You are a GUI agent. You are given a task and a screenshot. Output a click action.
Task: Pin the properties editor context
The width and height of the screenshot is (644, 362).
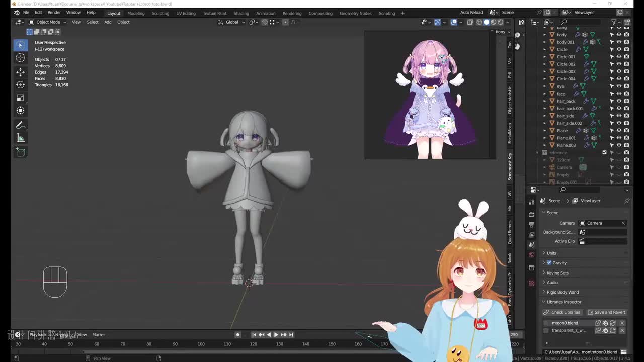point(627,201)
